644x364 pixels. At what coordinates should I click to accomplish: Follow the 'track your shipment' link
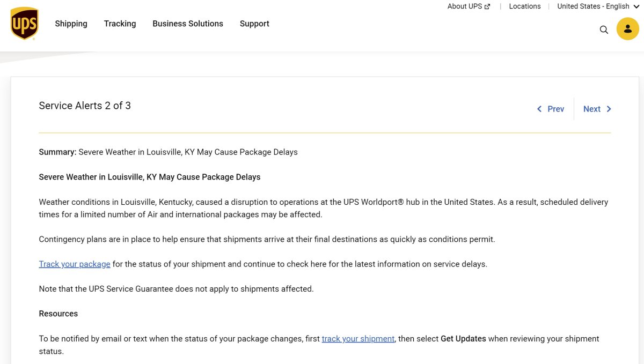point(358,339)
